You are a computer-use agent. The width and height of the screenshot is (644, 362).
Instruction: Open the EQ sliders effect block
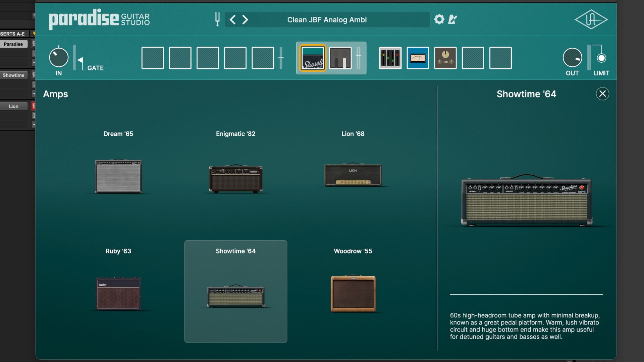click(x=390, y=58)
